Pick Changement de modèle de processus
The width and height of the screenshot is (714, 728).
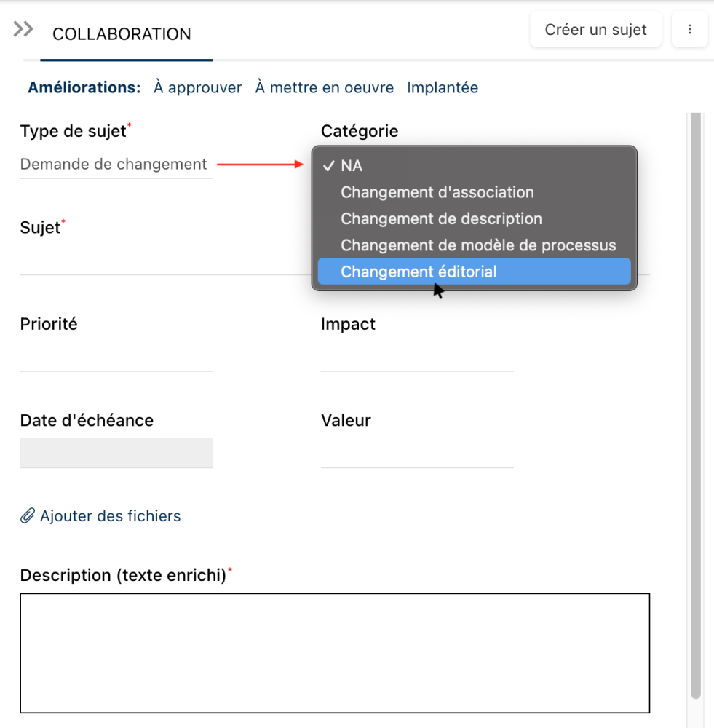(x=478, y=245)
